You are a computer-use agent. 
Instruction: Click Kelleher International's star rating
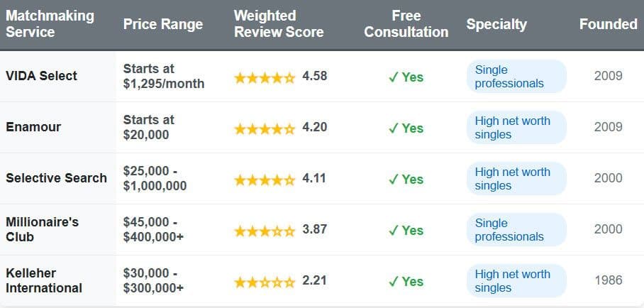pyautogui.click(x=265, y=281)
